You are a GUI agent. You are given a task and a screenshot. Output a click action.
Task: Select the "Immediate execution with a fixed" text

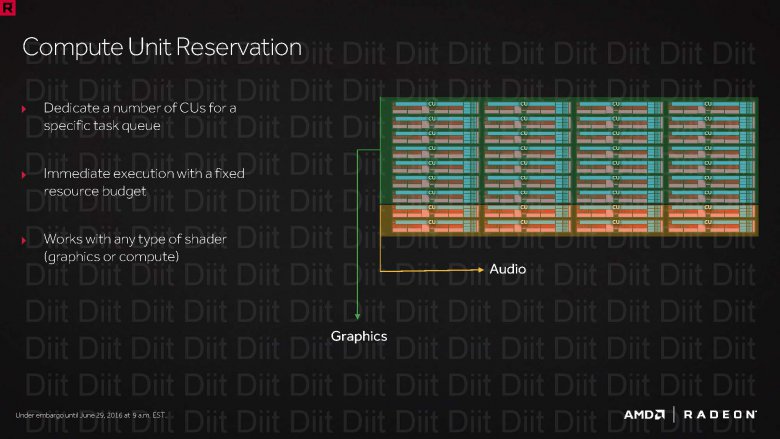click(x=143, y=174)
